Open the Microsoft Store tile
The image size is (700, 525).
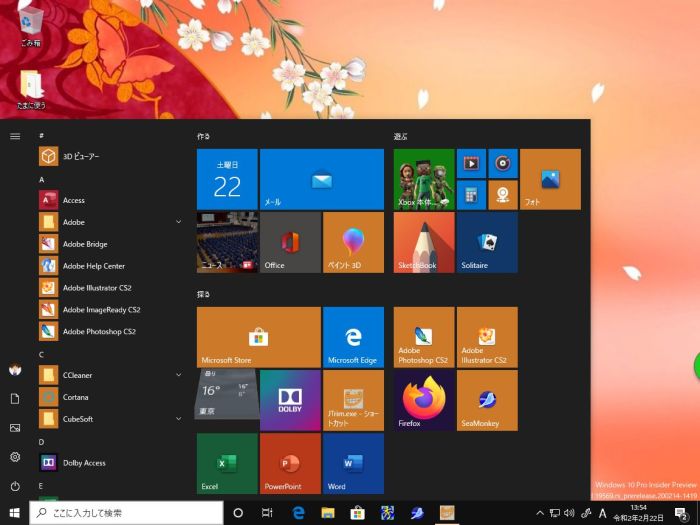258,337
